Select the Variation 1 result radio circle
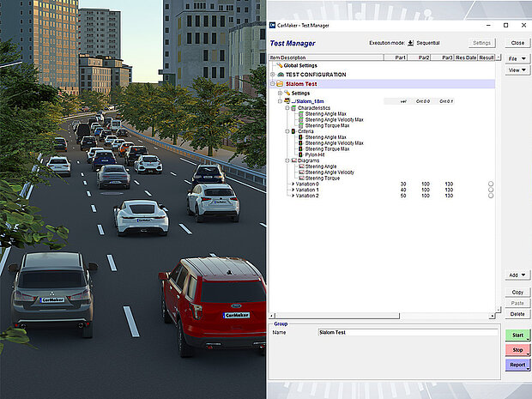Viewport: 532px width, 399px height. point(490,190)
